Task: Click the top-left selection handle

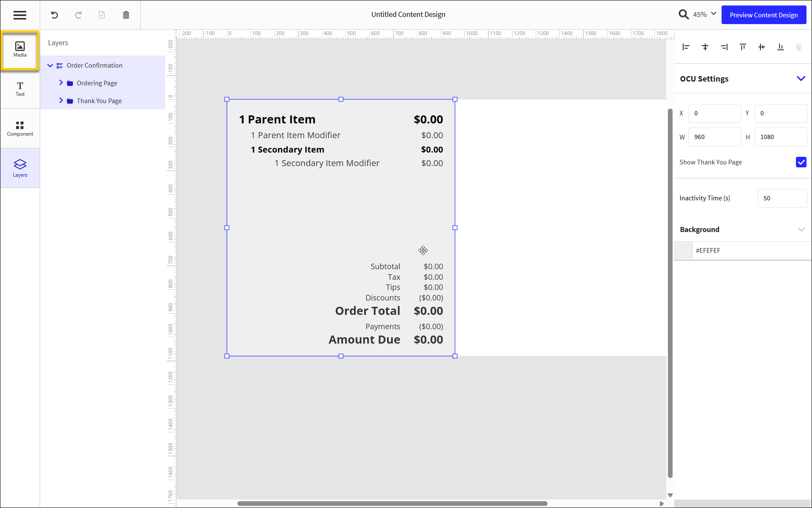Action: coord(227,99)
